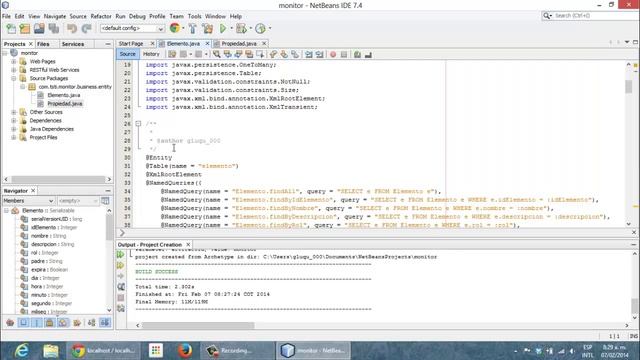Select Elemento.java in the Projects tree

coord(64,95)
